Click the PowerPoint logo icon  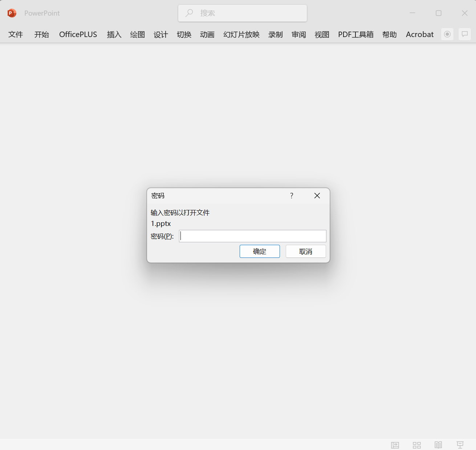point(12,13)
